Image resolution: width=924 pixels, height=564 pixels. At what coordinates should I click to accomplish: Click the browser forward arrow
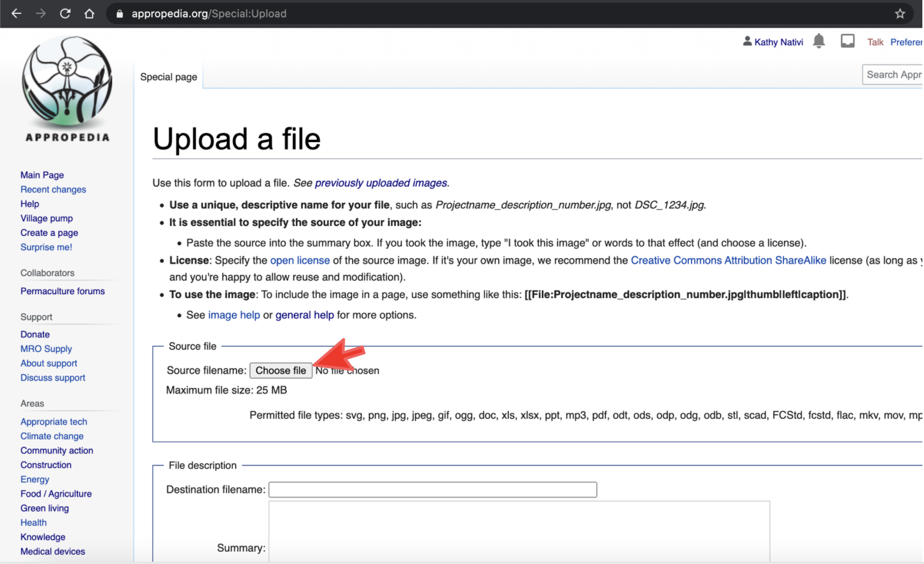[40, 13]
